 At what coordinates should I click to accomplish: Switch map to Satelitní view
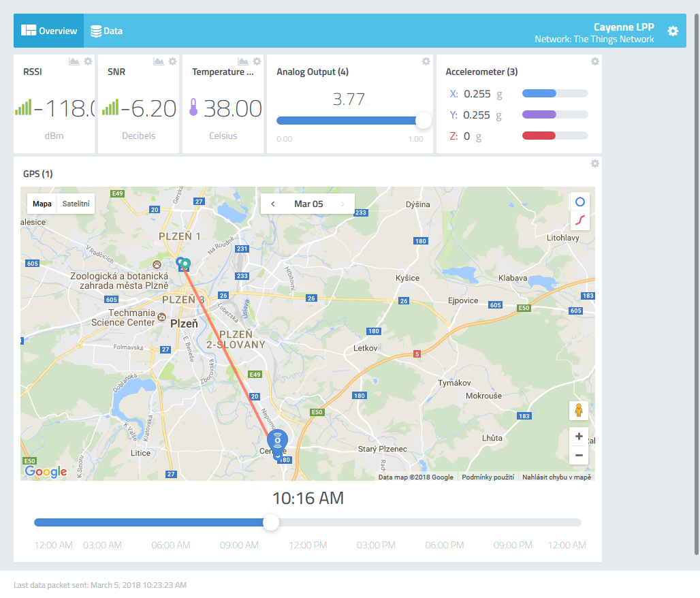(x=76, y=204)
